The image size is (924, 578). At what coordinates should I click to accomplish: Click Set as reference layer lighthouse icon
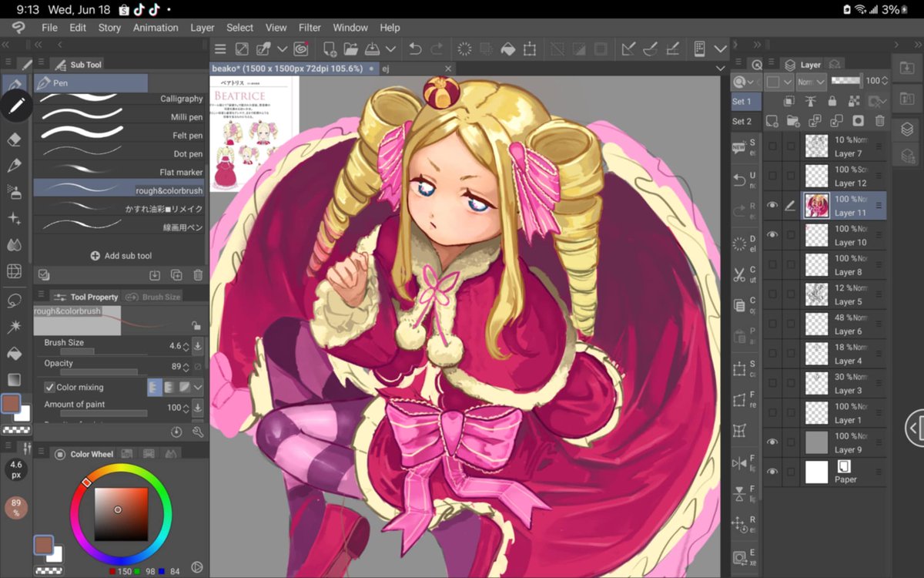(x=810, y=101)
